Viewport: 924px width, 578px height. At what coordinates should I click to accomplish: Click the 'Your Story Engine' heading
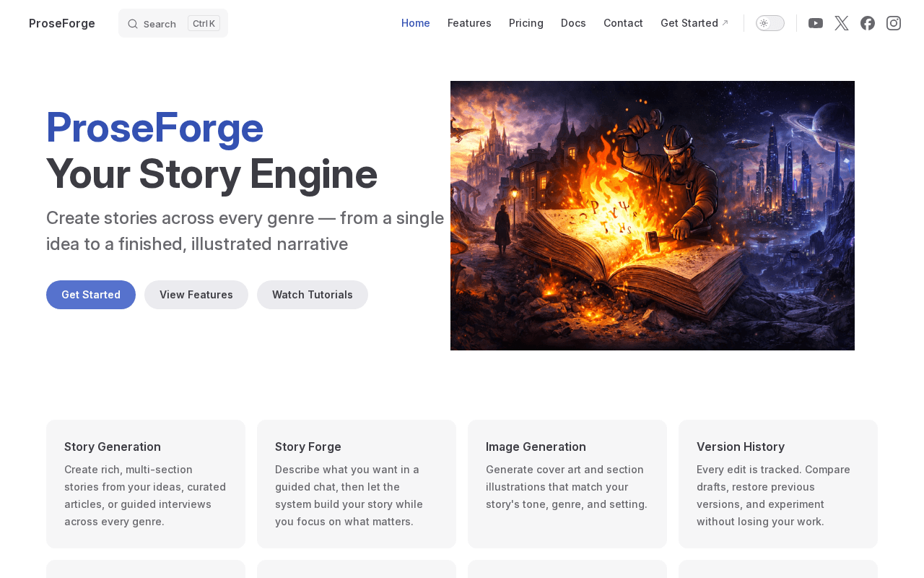coord(212,174)
